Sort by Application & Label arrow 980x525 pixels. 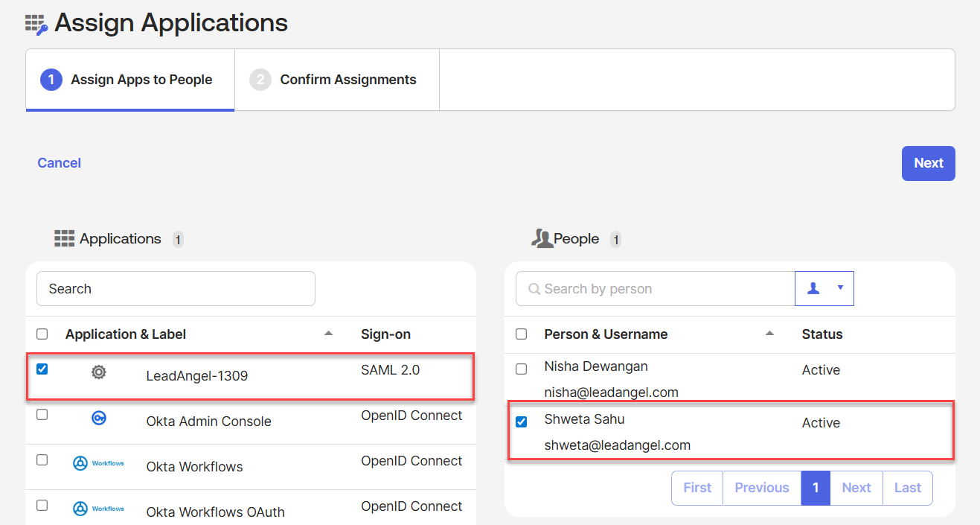coord(328,334)
